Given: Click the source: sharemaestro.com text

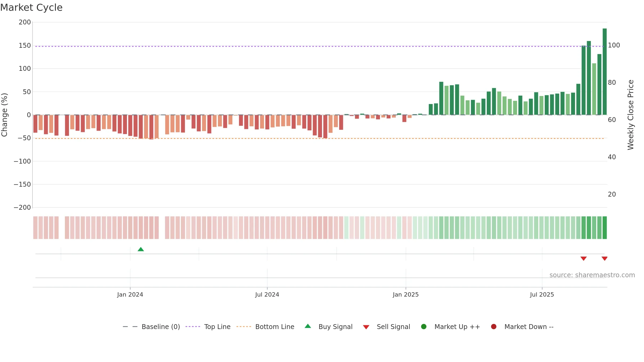Looking at the screenshot, I should (592, 275).
